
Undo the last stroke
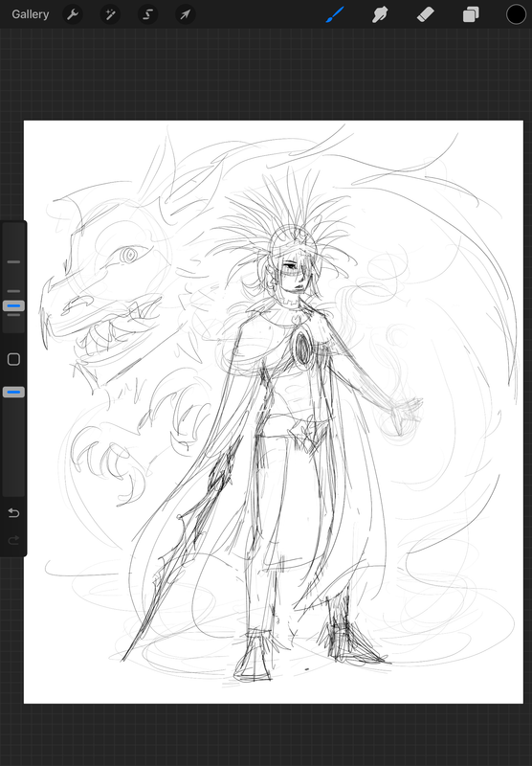point(13,513)
